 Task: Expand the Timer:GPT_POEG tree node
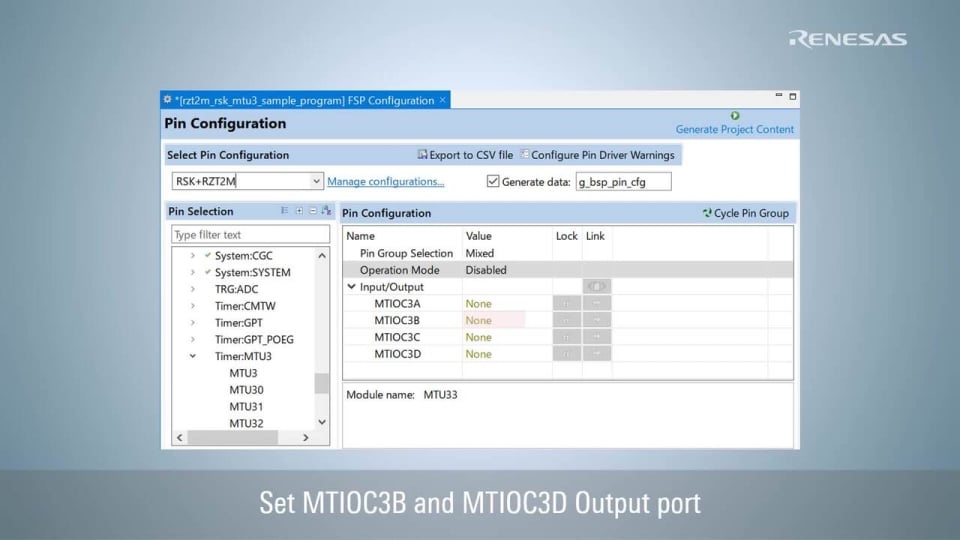[x=193, y=339]
